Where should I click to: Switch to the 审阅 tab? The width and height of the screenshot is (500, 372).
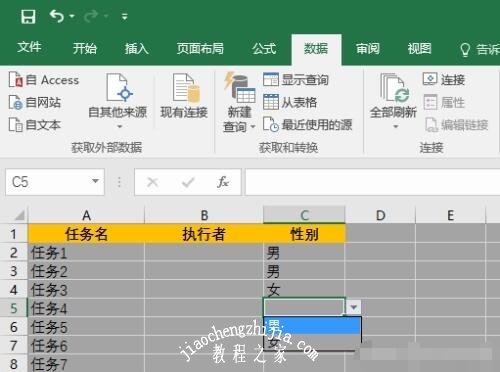[x=368, y=49]
